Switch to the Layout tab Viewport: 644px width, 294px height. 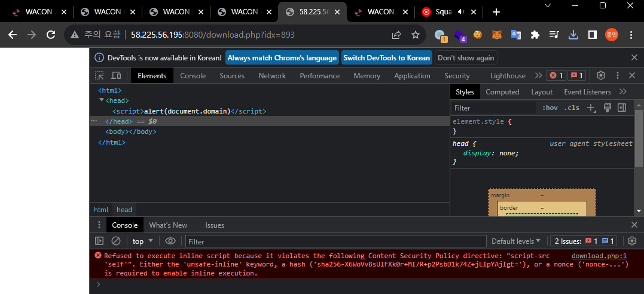point(542,92)
